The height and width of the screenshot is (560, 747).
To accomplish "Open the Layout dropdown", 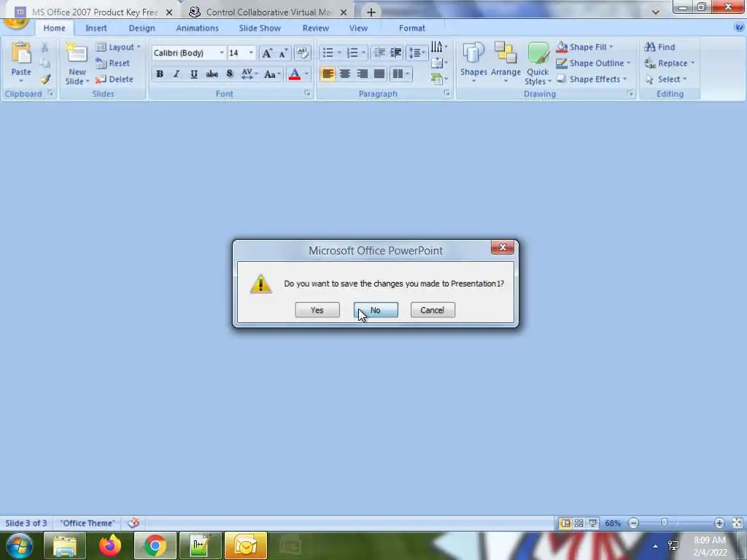I will (x=118, y=47).
